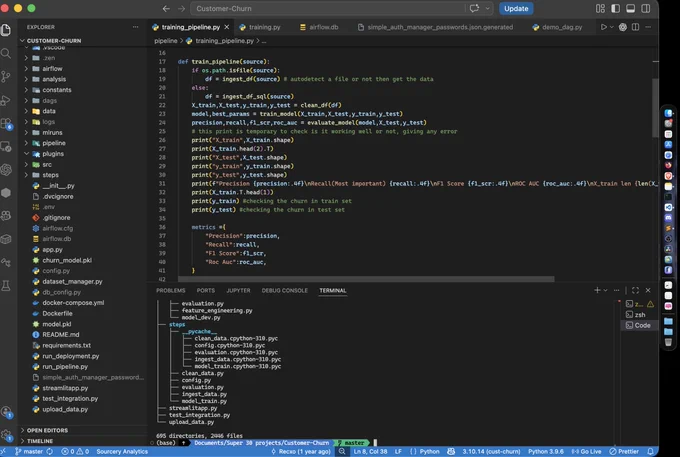Open the Problems panel tab
The height and width of the screenshot is (457, 680).
point(170,291)
